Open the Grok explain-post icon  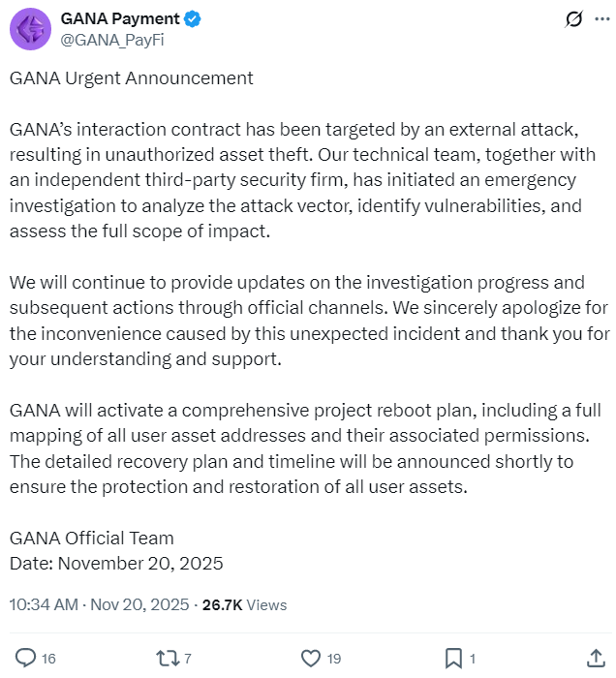click(x=572, y=19)
